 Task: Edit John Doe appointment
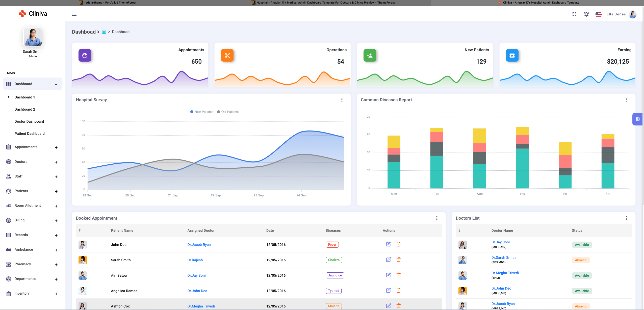(x=389, y=244)
